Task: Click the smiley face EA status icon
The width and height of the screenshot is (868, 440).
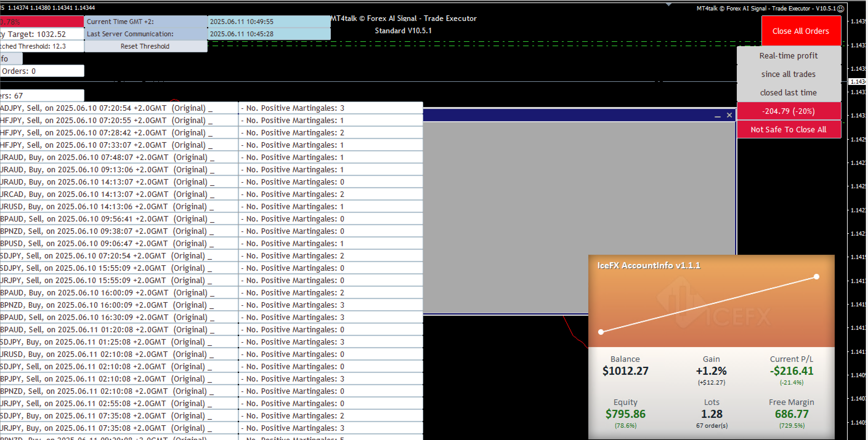Action: pyautogui.click(x=841, y=9)
